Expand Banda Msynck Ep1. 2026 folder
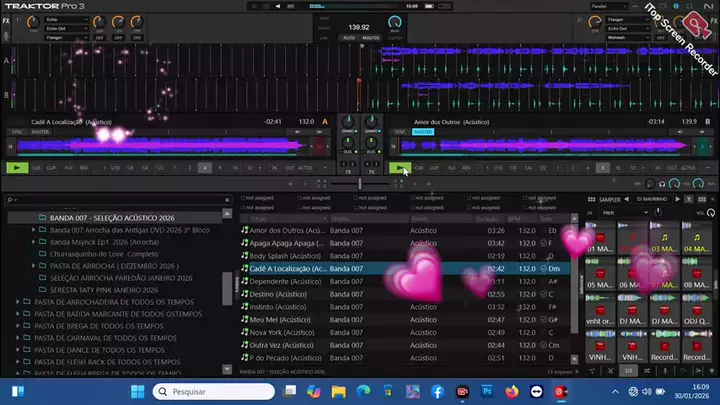720x405 pixels. tap(33, 242)
